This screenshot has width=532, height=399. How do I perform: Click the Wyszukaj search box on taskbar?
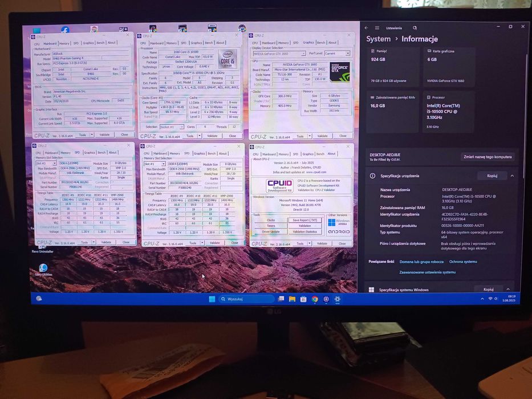pos(246,299)
